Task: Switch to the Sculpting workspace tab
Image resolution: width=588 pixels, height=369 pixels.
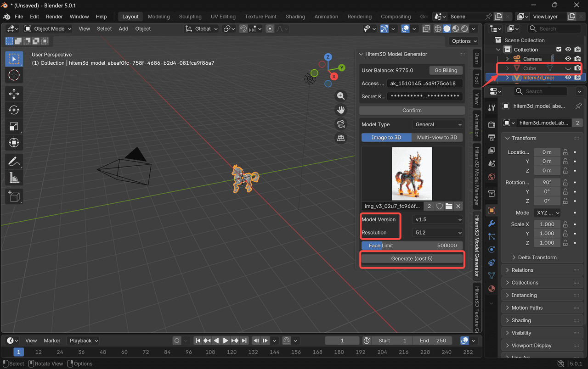Action: [190, 17]
